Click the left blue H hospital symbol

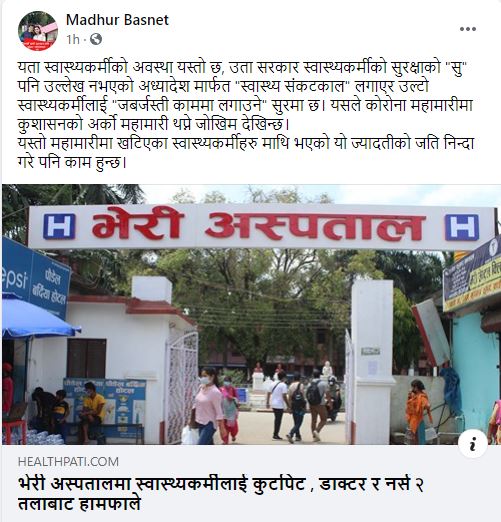[59, 227]
